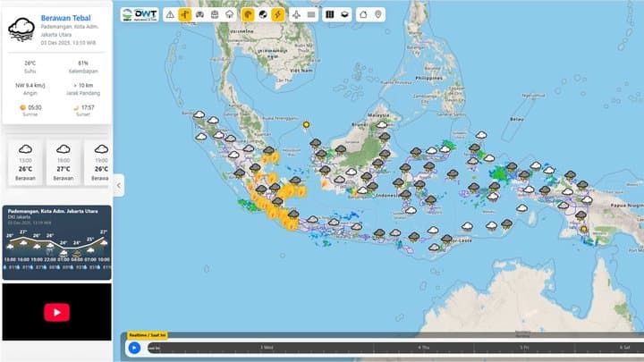Select the cloud-with-arrow toolbar icon

(229, 15)
